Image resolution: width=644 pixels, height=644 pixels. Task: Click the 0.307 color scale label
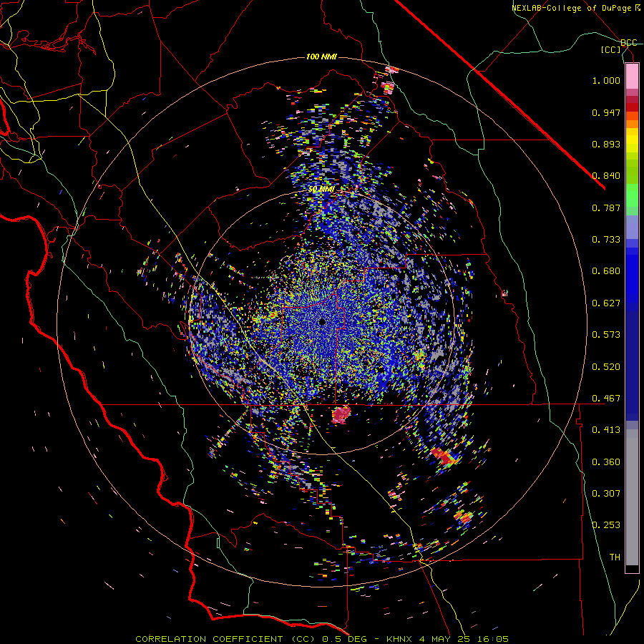click(x=606, y=494)
